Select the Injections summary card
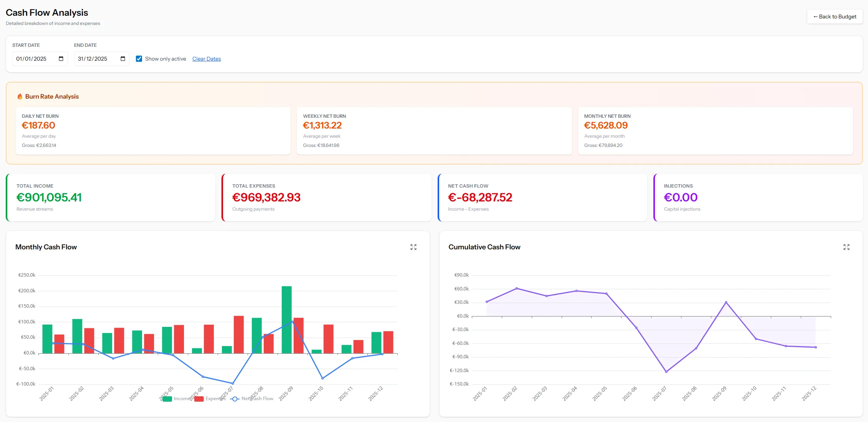The width and height of the screenshot is (868, 422). pos(759,197)
